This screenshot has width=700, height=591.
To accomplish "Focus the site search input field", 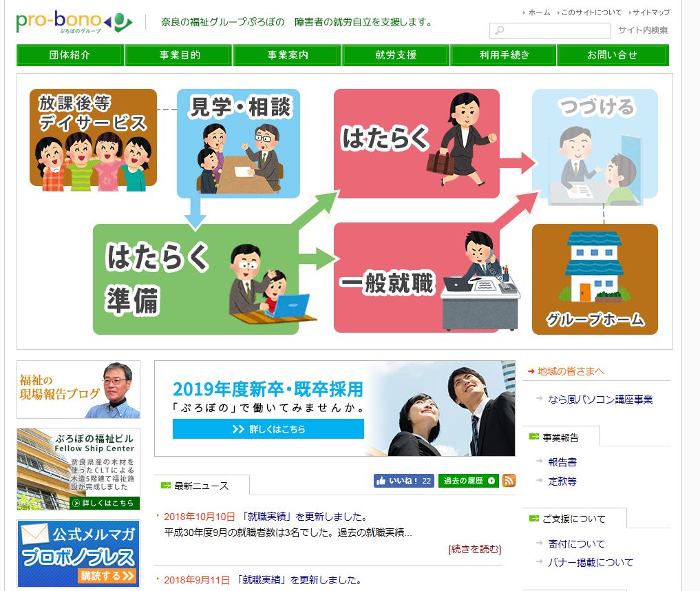I will 550,30.
